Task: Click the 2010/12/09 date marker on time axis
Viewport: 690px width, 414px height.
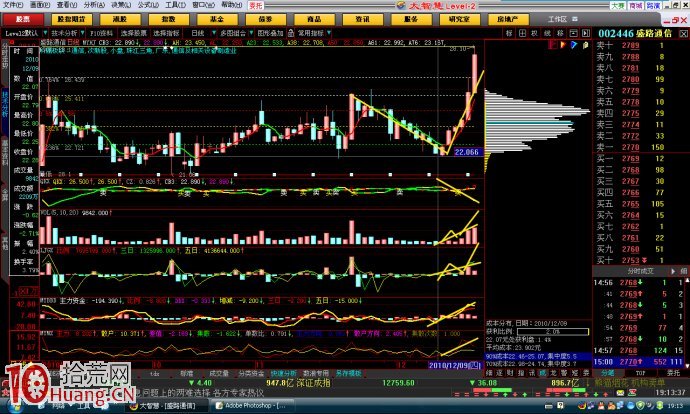Action: (x=455, y=365)
